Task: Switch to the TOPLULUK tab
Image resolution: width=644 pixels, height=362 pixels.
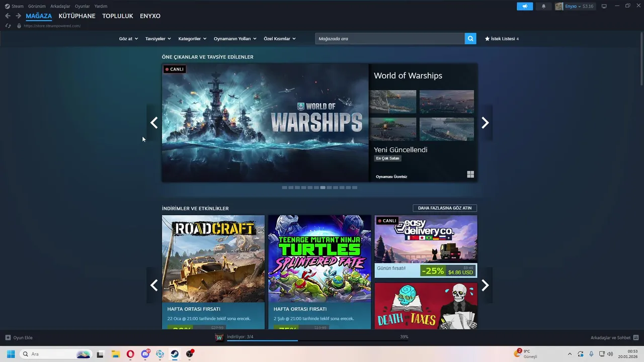Action: (118, 16)
